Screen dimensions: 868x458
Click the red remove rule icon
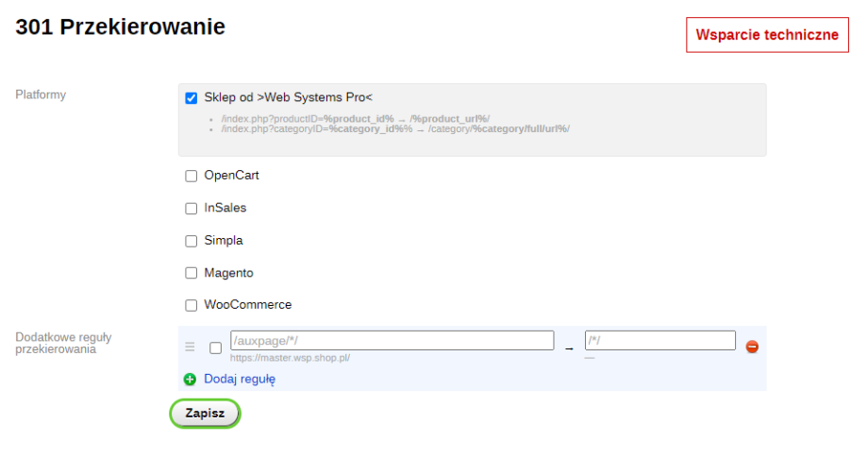[x=752, y=347]
